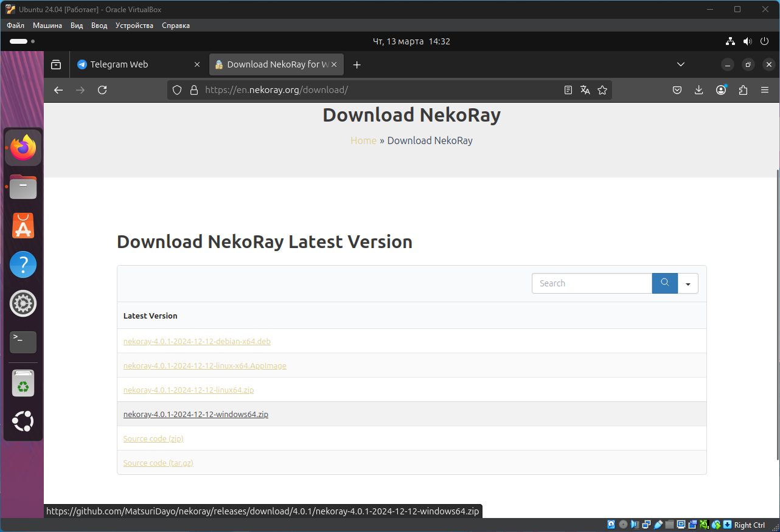This screenshot has height=532, width=780.
Task: Launch Terminal from the dock
Action: coord(23,342)
